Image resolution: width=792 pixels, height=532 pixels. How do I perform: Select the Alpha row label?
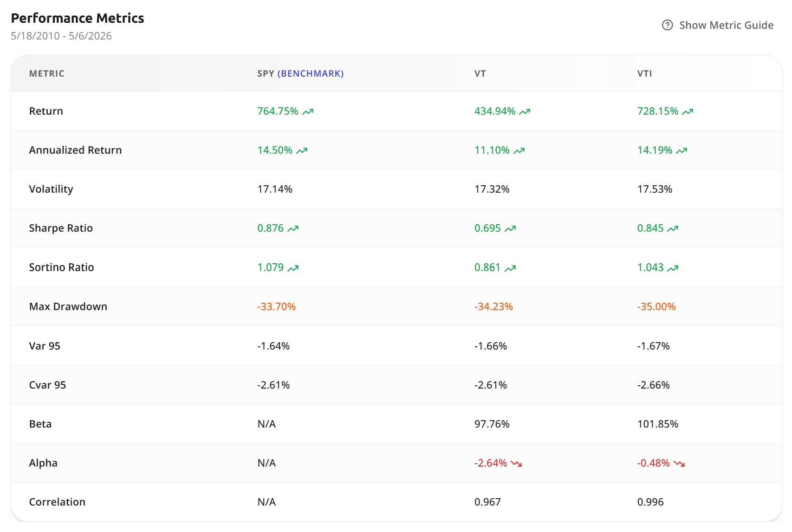(x=43, y=463)
